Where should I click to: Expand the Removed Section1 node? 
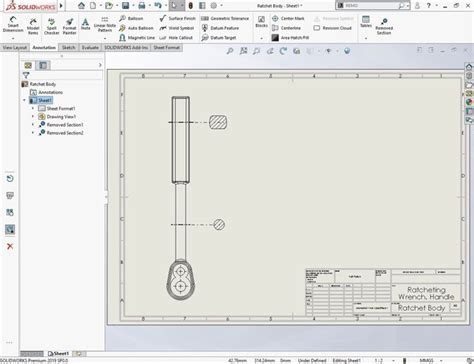[33, 125]
